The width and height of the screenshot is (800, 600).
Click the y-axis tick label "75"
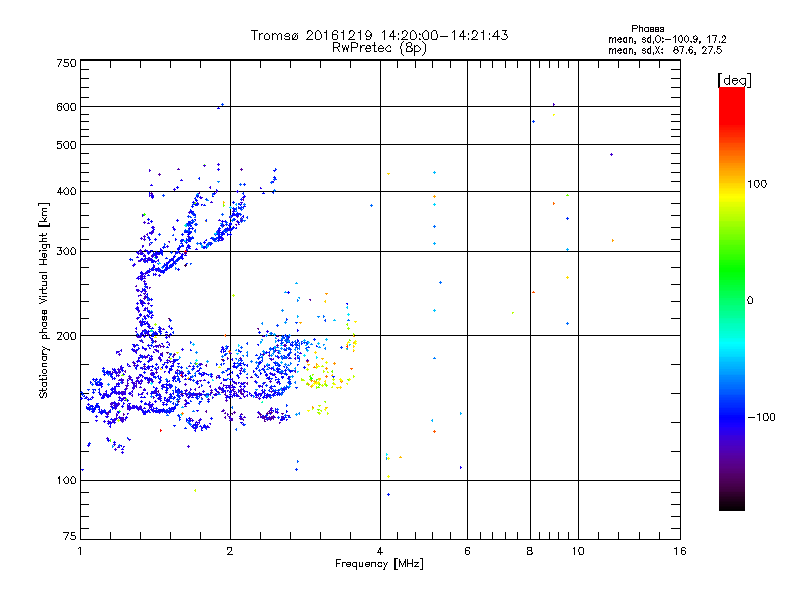[70, 536]
